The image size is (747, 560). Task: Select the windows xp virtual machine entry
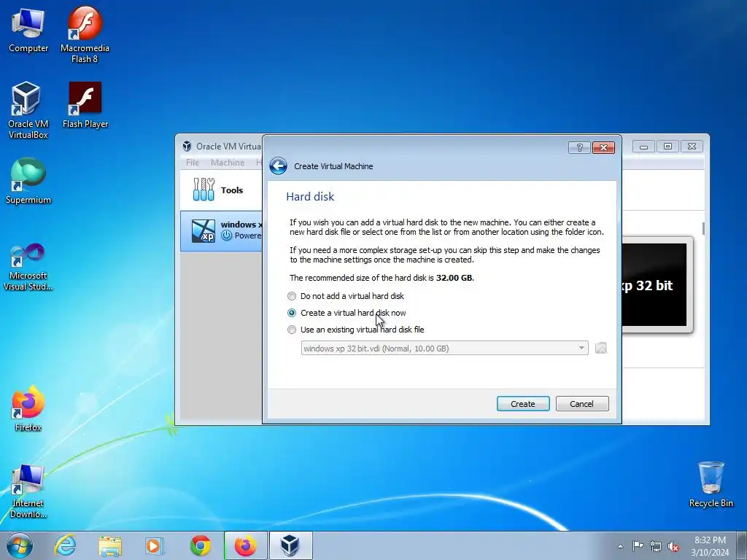(x=222, y=230)
